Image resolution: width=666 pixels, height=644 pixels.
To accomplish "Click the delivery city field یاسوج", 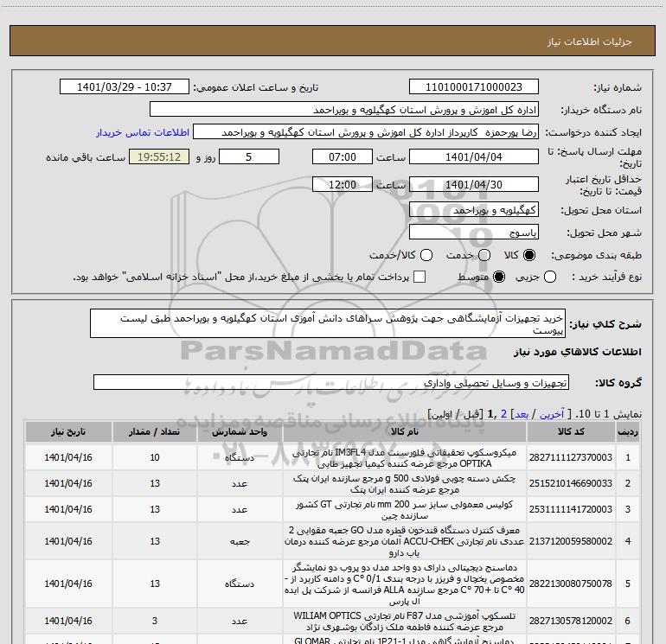I will [x=474, y=233].
